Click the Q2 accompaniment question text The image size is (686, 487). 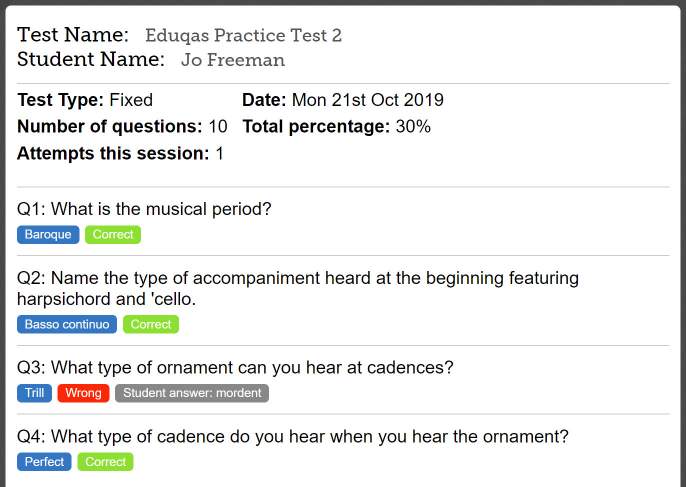[x=298, y=289]
